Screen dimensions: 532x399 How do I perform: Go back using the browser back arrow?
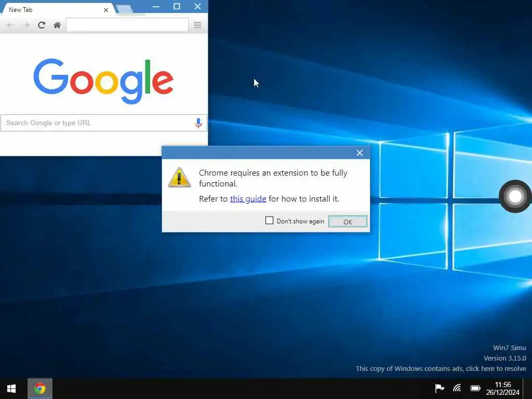point(10,25)
